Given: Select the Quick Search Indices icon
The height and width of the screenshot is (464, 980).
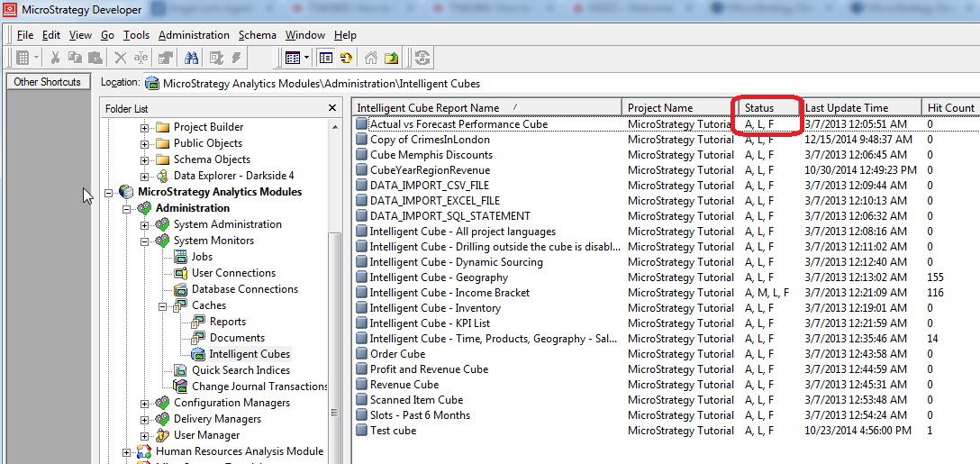Looking at the screenshot, I should coord(181,370).
